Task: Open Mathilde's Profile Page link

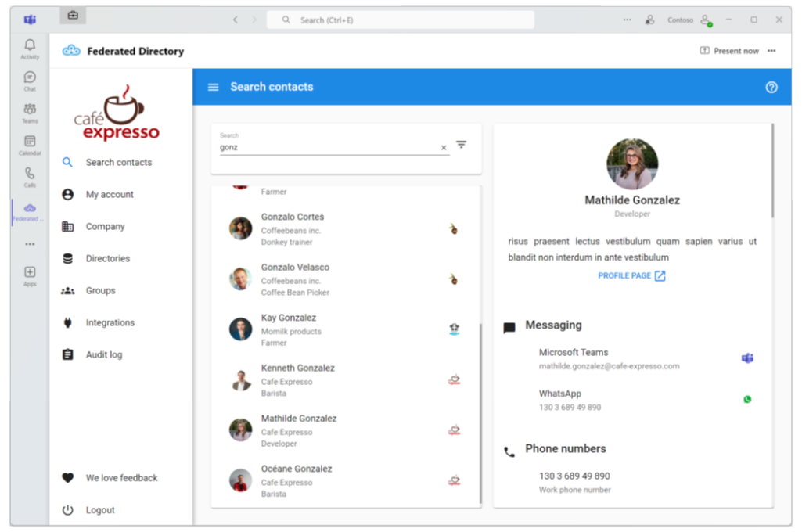Action: pos(631,275)
